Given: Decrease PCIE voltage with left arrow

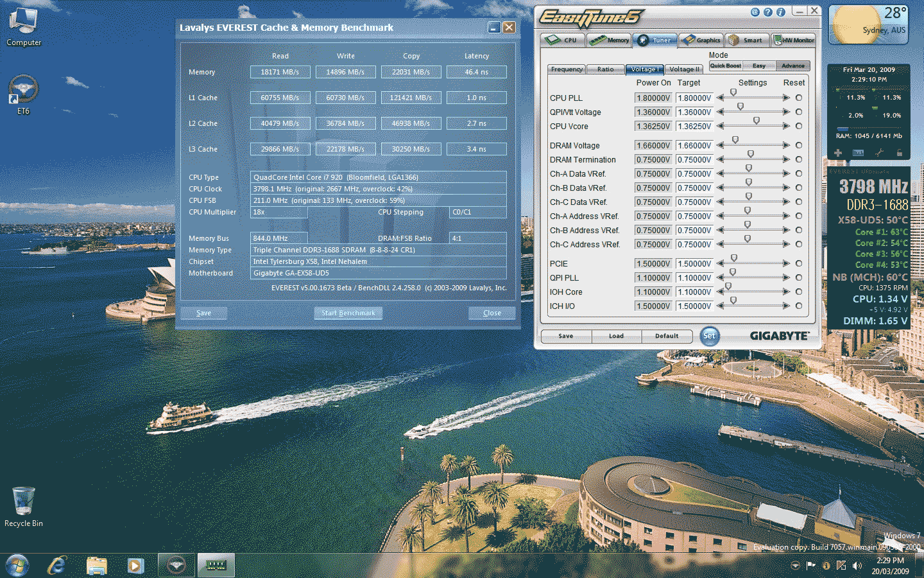Looking at the screenshot, I should (720, 263).
